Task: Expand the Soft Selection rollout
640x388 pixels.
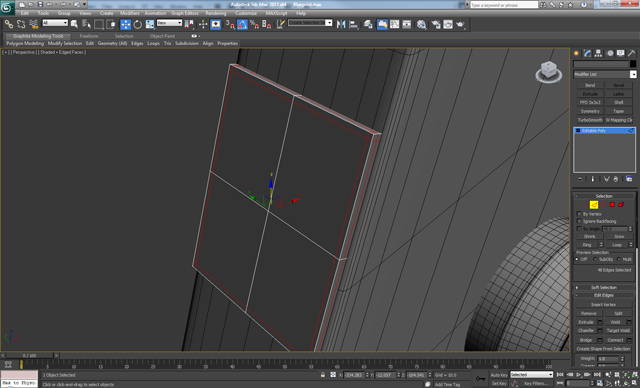Action: [604, 287]
